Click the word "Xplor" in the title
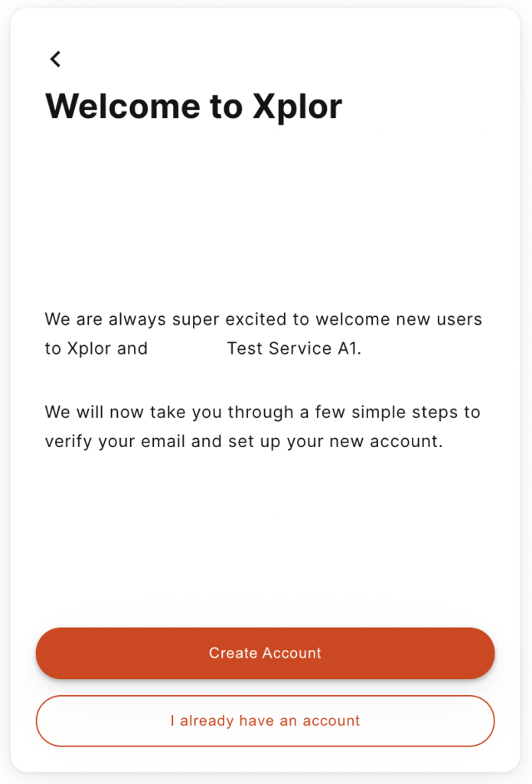Screen dimensions: 532x784 pos(298,107)
